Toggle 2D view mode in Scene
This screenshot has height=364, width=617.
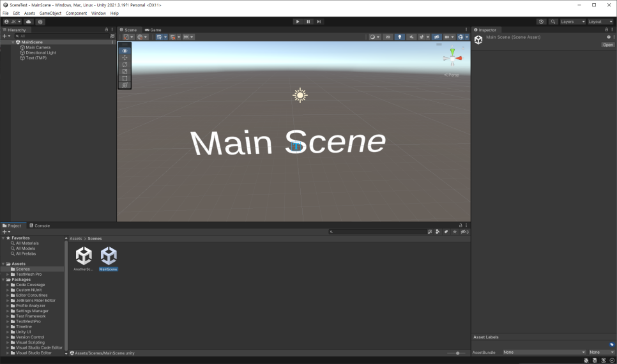click(x=388, y=37)
